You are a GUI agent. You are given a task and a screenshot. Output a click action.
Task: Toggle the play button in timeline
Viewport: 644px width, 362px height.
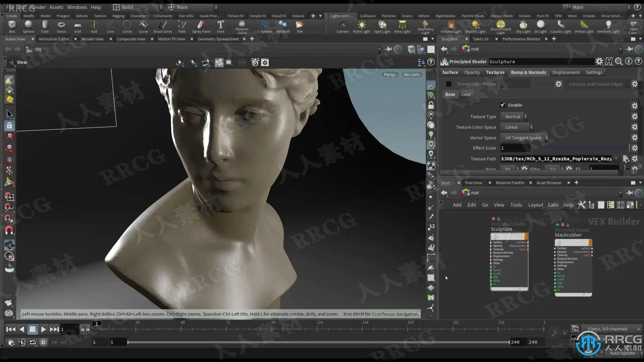(43, 329)
